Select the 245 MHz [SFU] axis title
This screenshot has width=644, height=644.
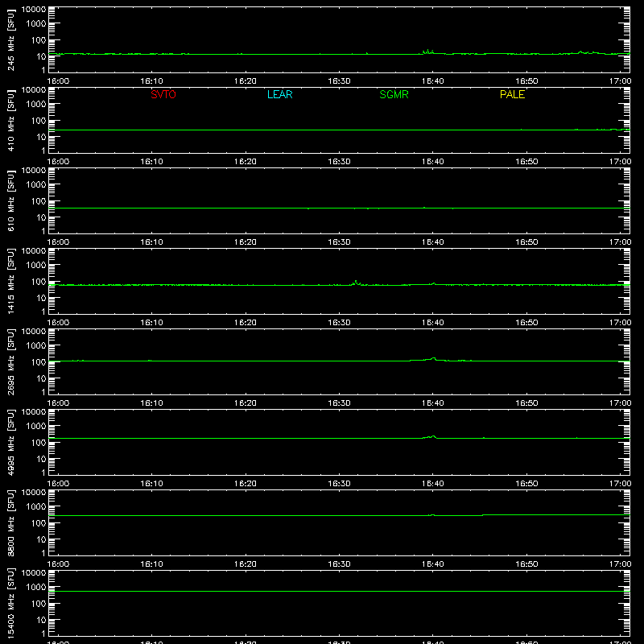click(10, 39)
